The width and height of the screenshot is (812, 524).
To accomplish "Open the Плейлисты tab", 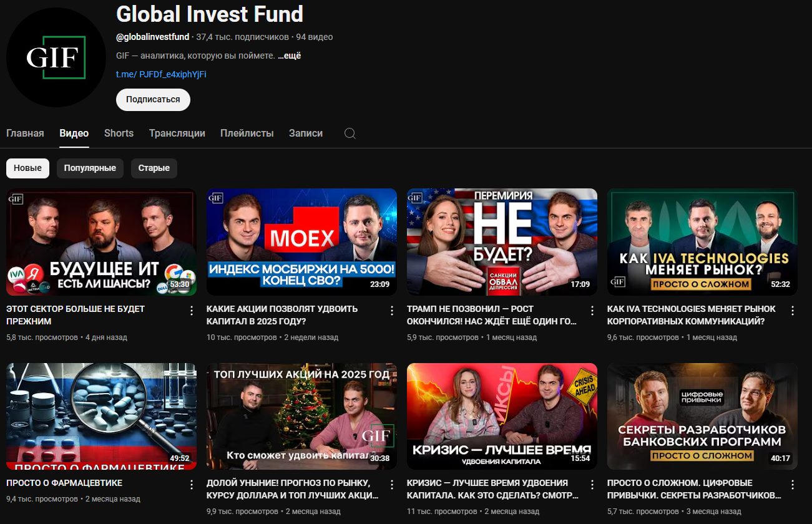I will (247, 133).
